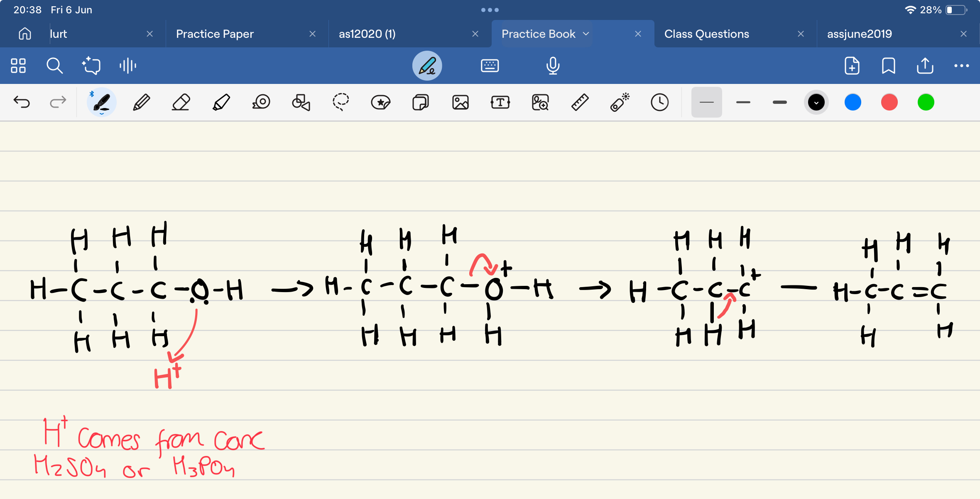Screen dimensions: 980x499
Task: Pick the red pen color
Action: pos(889,102)
